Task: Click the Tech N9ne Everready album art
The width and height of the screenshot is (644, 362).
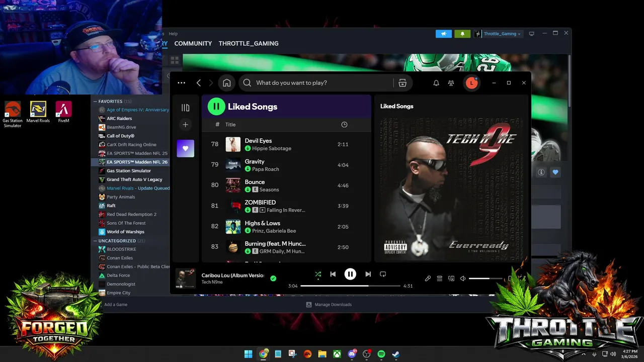Action: 451,189
